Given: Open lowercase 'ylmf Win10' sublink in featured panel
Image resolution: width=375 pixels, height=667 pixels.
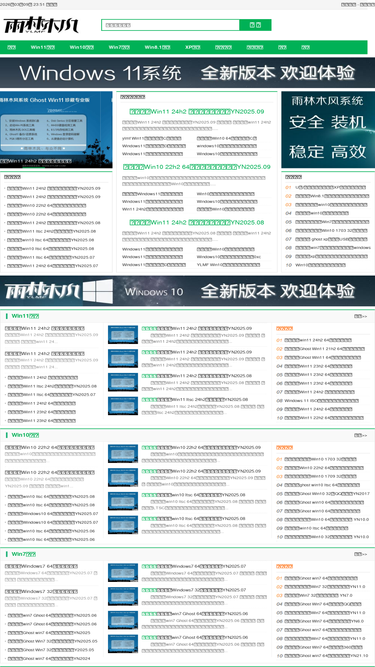Looking at the screenshot, I should 152,138.
